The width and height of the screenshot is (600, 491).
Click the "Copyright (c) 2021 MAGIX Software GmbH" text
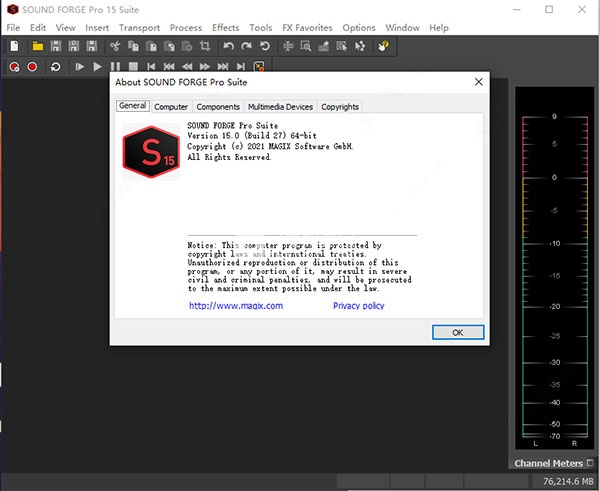(x=270, y=147)
